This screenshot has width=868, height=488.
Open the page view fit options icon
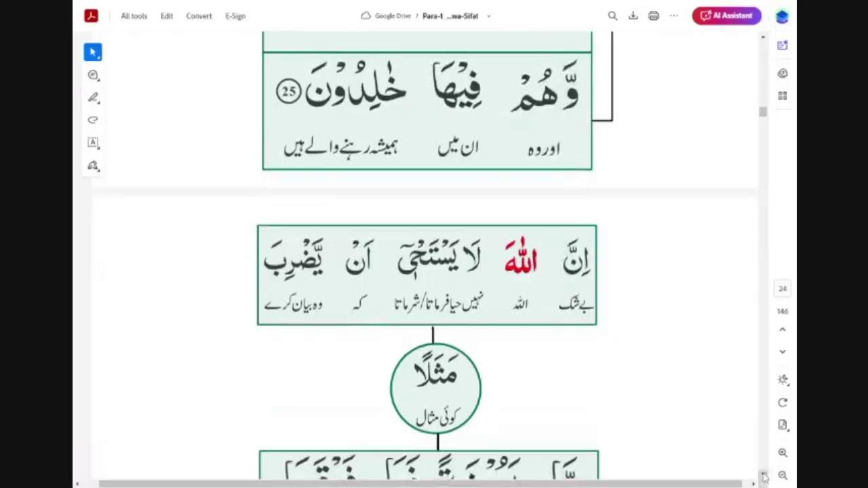[x=783, y=425]
